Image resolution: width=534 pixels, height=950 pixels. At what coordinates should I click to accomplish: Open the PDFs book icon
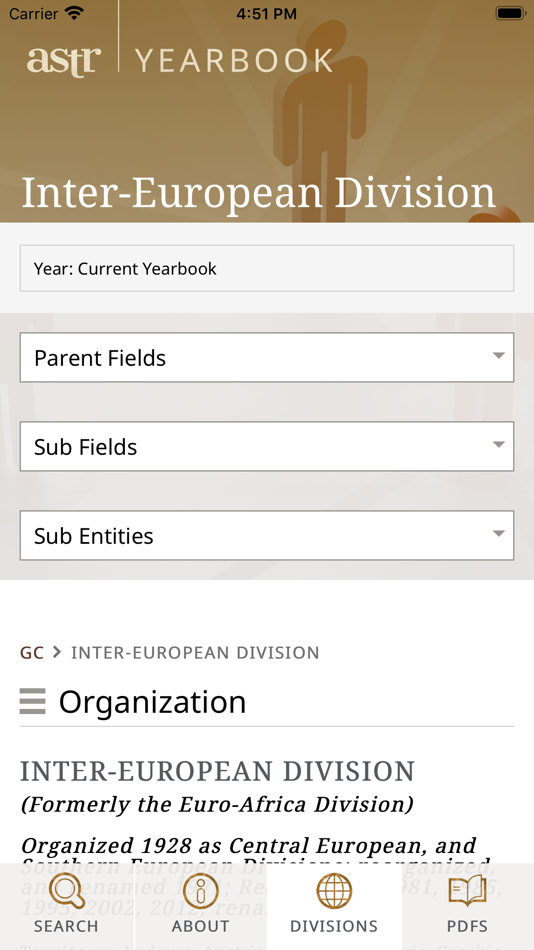[x=467, y=891]
